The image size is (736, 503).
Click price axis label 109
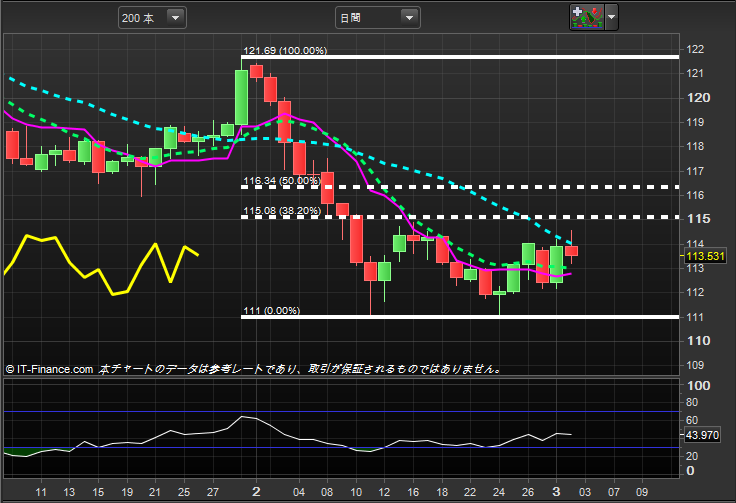(x=695, y=365)
